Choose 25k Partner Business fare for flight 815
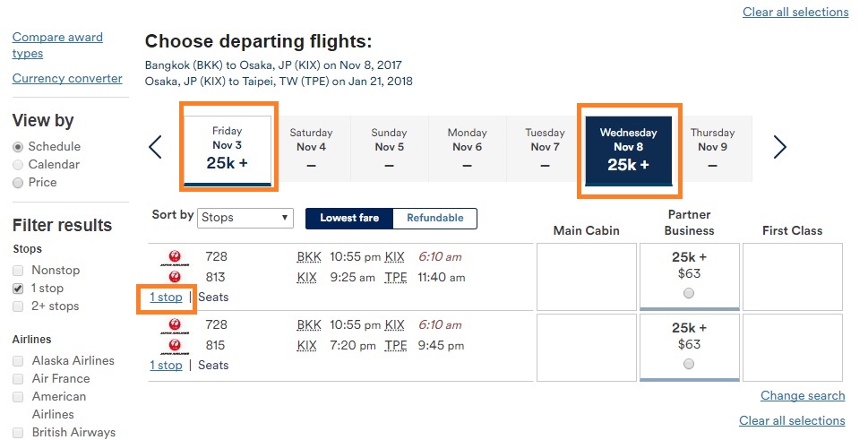The height and width of the screenshot is (440, 868). 689,364
